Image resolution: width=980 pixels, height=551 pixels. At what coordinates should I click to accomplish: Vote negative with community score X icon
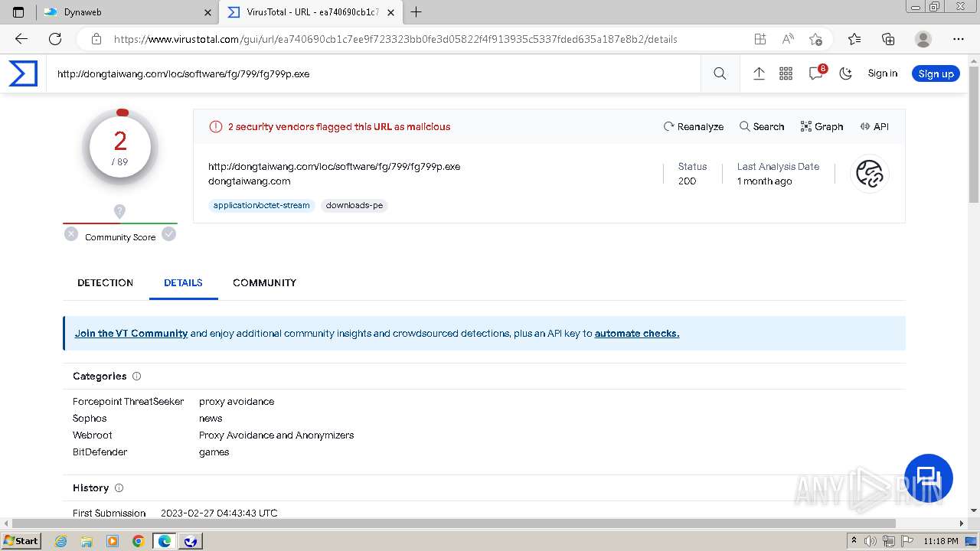(x=71, y=234)
